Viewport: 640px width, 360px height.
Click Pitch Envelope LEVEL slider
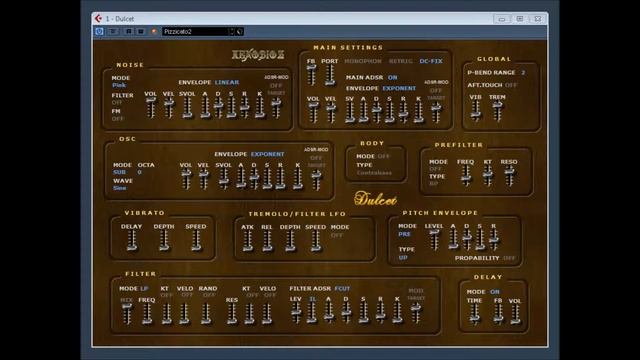434,240
